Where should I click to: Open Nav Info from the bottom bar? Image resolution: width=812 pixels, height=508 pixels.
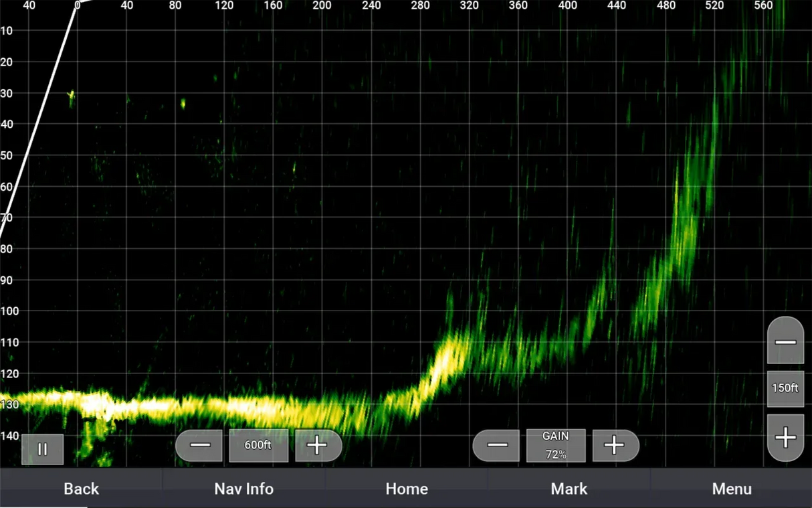pyautogui.click(x=243, y=489)
